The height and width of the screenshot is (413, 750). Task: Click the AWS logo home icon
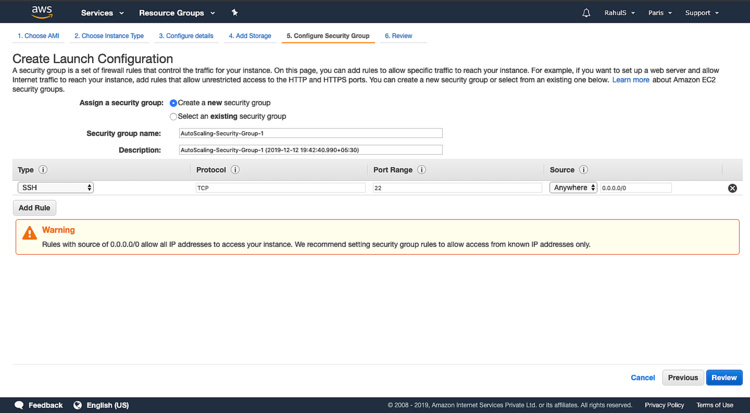[x=41, y=12]
